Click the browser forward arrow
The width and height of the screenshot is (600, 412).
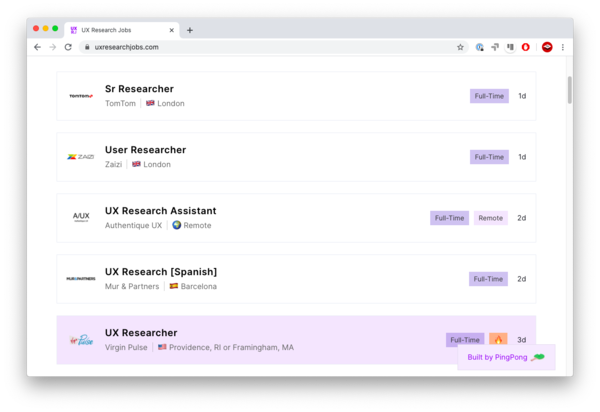pyautogui.click(x=53, y=47)
